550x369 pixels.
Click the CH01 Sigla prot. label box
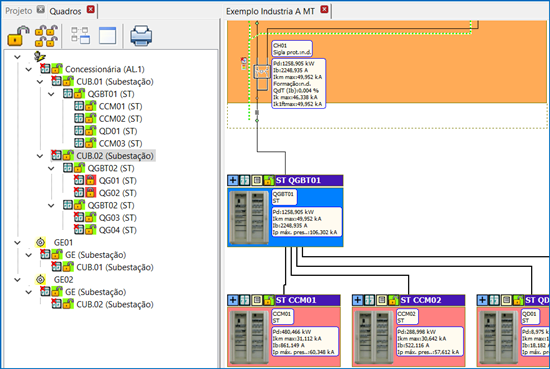click(292, 49)
